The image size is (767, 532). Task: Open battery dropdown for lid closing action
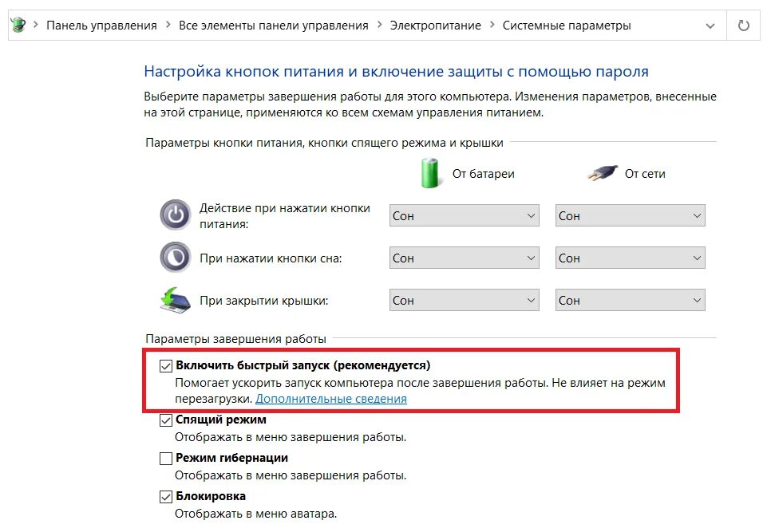(465, 300)
